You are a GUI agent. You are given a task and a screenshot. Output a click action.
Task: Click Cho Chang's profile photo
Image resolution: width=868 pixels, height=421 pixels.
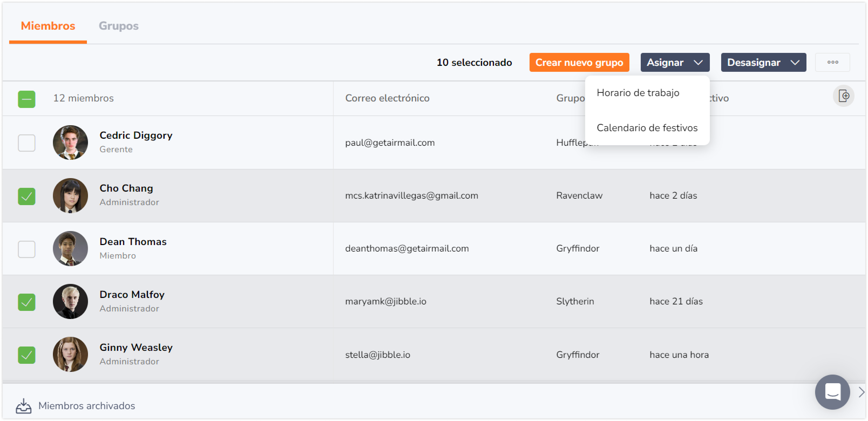tap(70, 196)
